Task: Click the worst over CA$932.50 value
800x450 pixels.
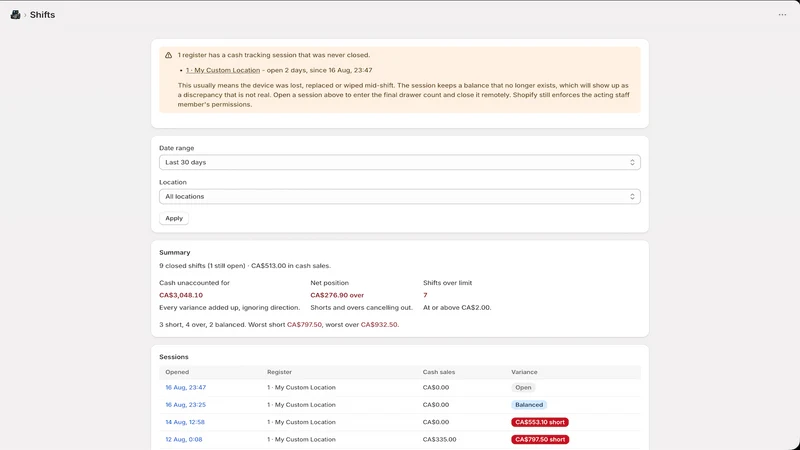Action: pos(379,324)
